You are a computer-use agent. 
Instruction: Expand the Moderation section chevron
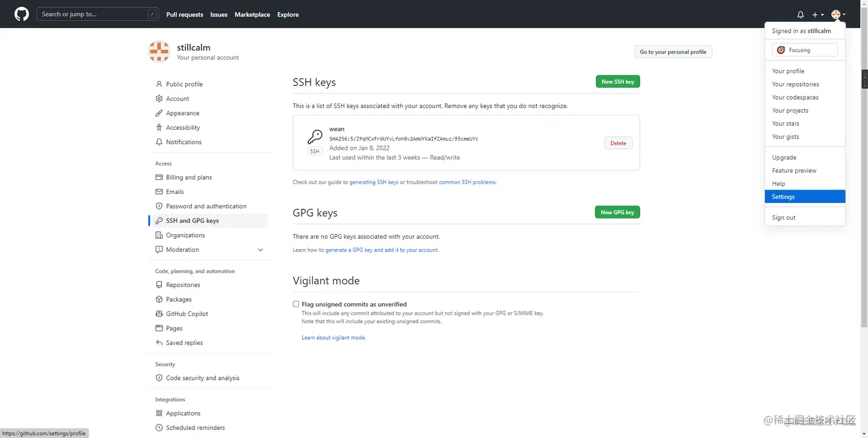pos(260,250)
